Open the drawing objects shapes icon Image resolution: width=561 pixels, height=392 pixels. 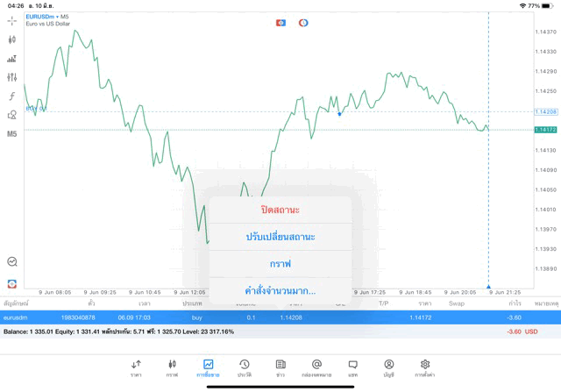point(12,115)
